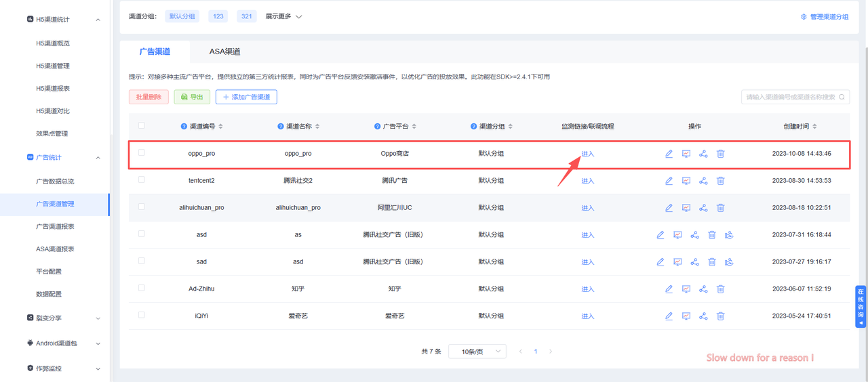Image resolution: width=868 pixels, height=382 pixels.
Task: Delete the Ad-Zhihu channel via trash icon
Action: click(x=720, y=289)
